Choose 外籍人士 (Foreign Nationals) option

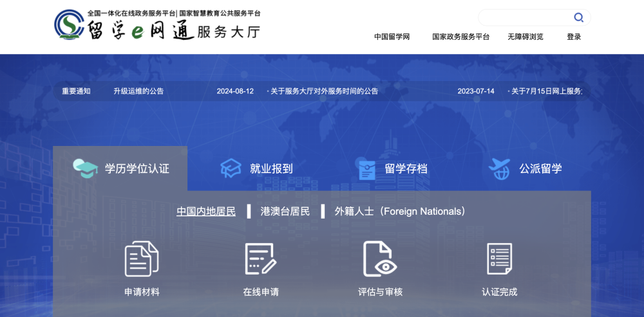(x=399, y=211)
